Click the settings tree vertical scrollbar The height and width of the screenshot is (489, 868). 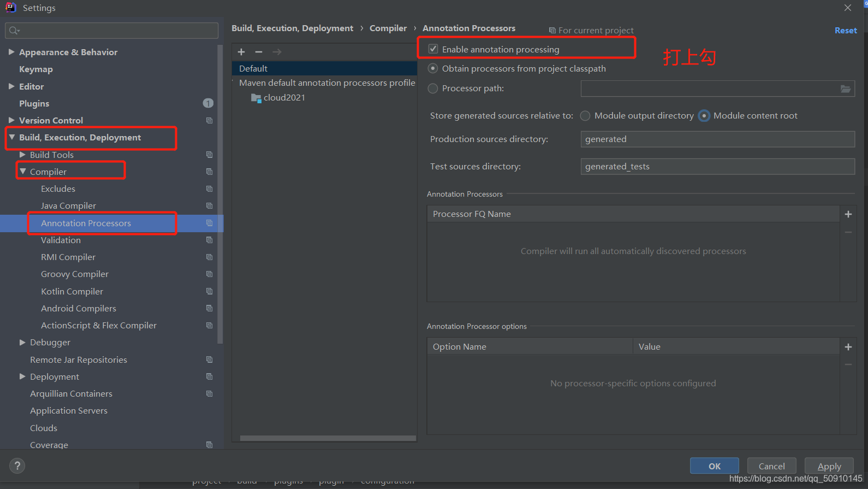[220, 194]
